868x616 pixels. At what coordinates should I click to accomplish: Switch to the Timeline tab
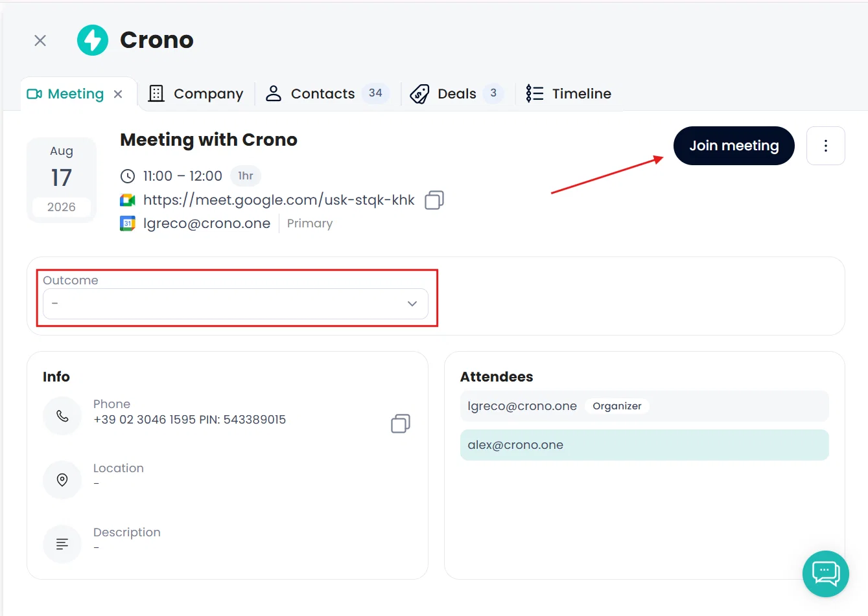569,94
